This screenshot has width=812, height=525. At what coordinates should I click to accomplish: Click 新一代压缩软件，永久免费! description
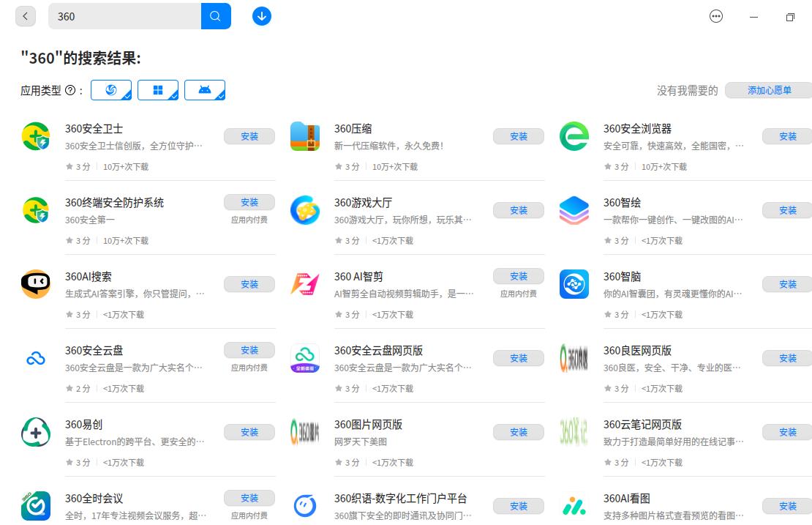(389, 146)
